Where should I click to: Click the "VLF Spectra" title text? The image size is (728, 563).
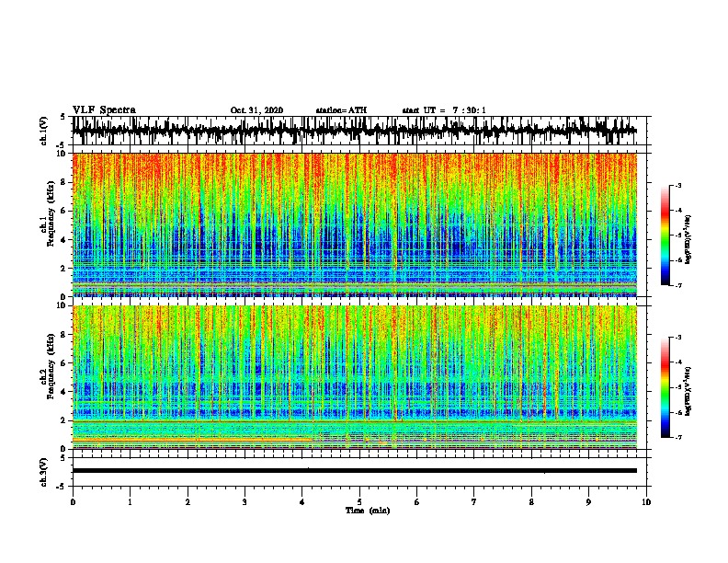[104, 110]
